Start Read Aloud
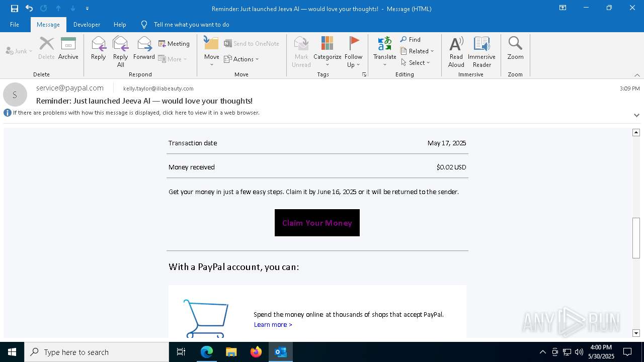This screenshot has height=362, width=644. point(456,52)
